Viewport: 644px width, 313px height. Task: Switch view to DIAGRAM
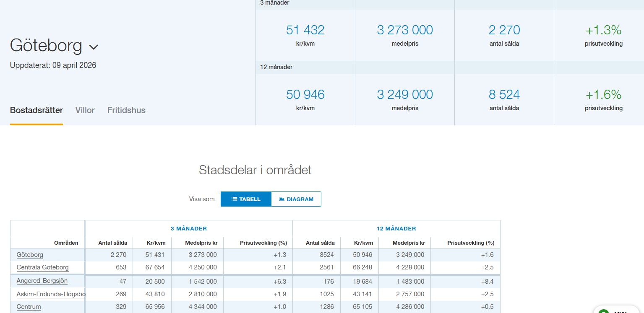[x=296, y=199]
